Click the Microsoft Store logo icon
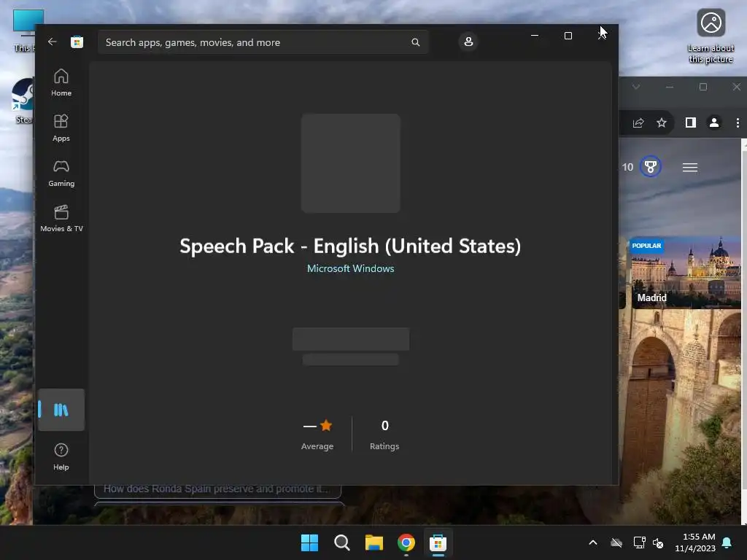 (77, 42)
